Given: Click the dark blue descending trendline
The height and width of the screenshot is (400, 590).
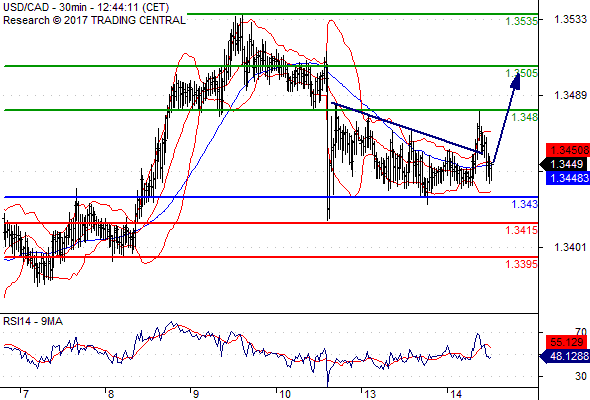Looking at the screenshot, I should coord(406,128).
